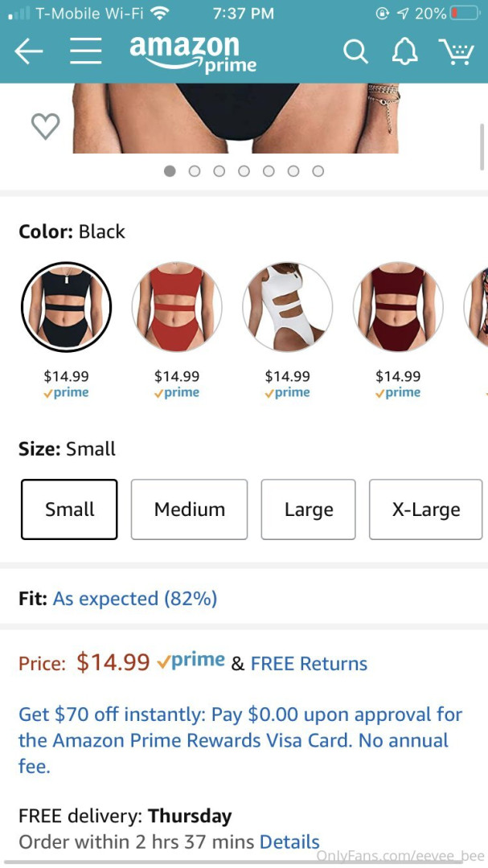Open the Prime Rewards Visa offer
The image size is (488, 868).
241,740
